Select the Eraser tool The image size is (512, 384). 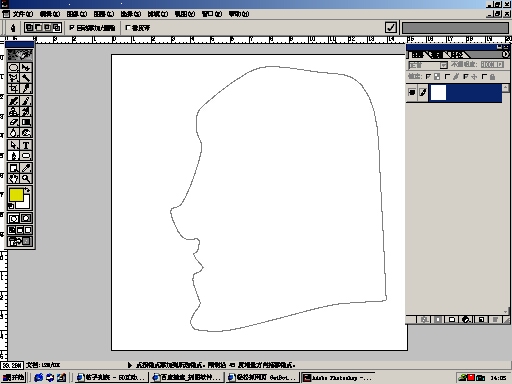(x=13, y=122)
